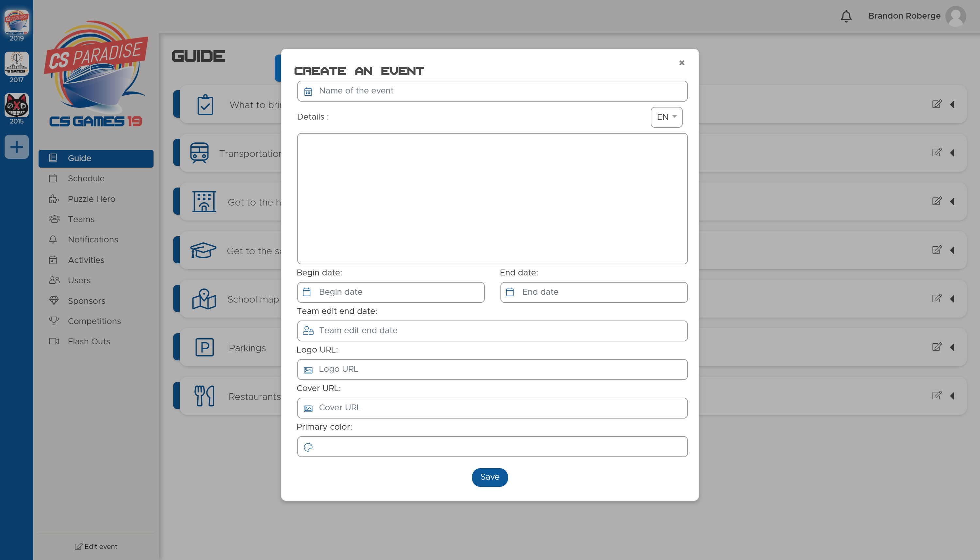
Task: Edit the What to bring guide section
Action: coord(937,104)
